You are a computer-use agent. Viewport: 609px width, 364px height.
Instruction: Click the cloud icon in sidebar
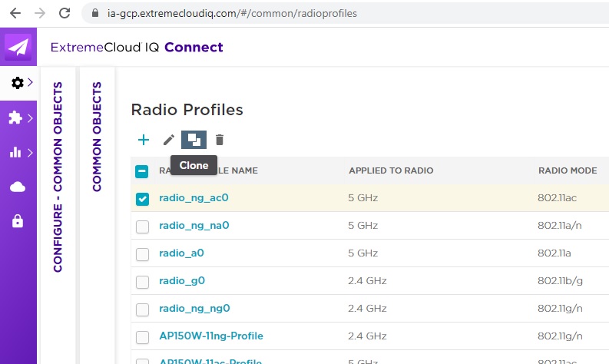17,187
